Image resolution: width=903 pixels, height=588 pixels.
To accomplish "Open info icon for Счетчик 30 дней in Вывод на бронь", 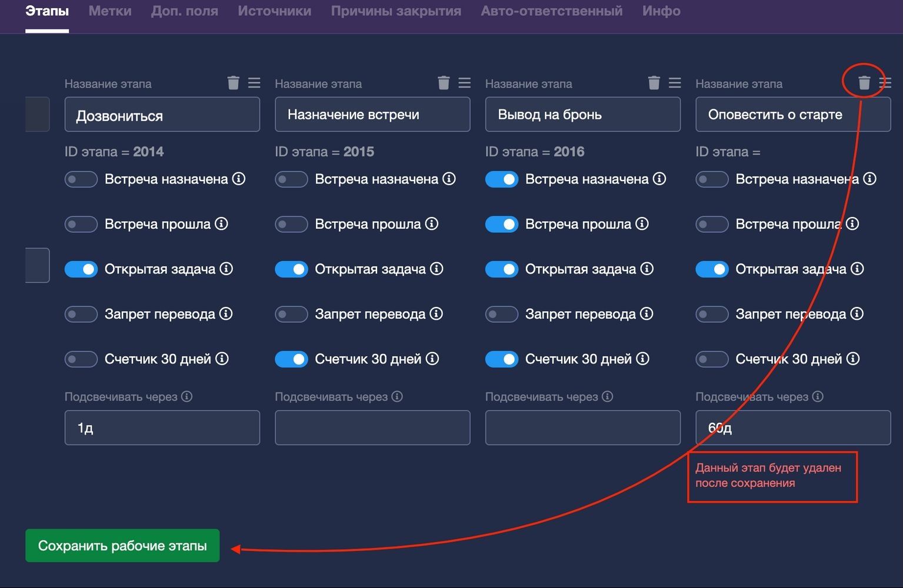I will tap(643, 359).
